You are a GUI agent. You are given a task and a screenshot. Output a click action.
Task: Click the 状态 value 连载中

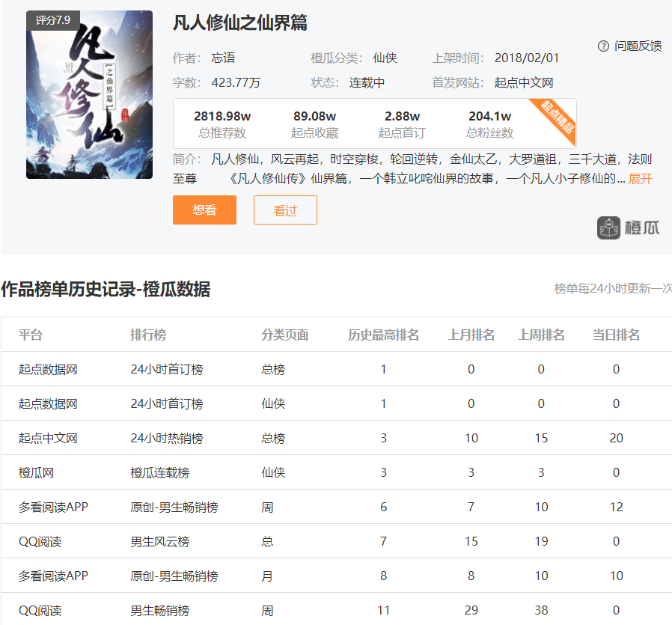coord(367,82)
